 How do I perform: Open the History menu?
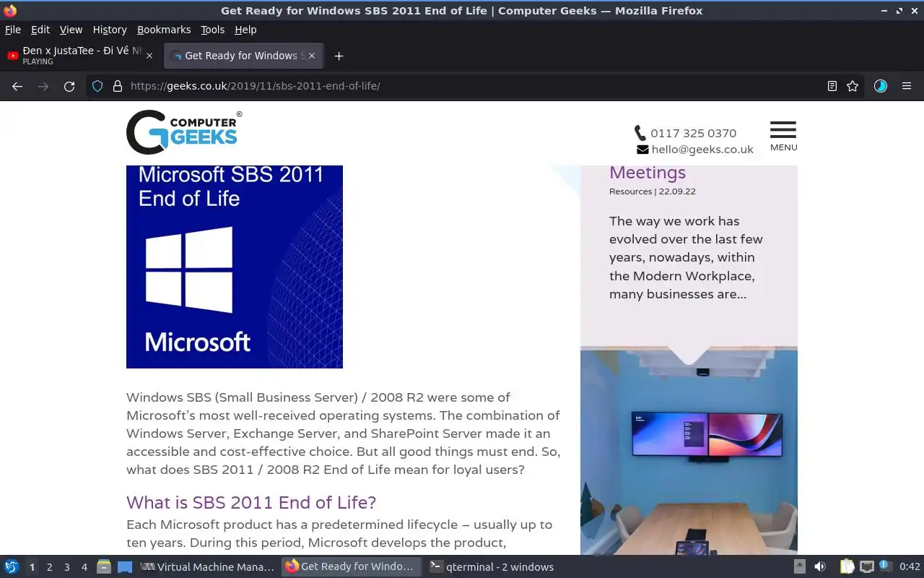(110, 30)
